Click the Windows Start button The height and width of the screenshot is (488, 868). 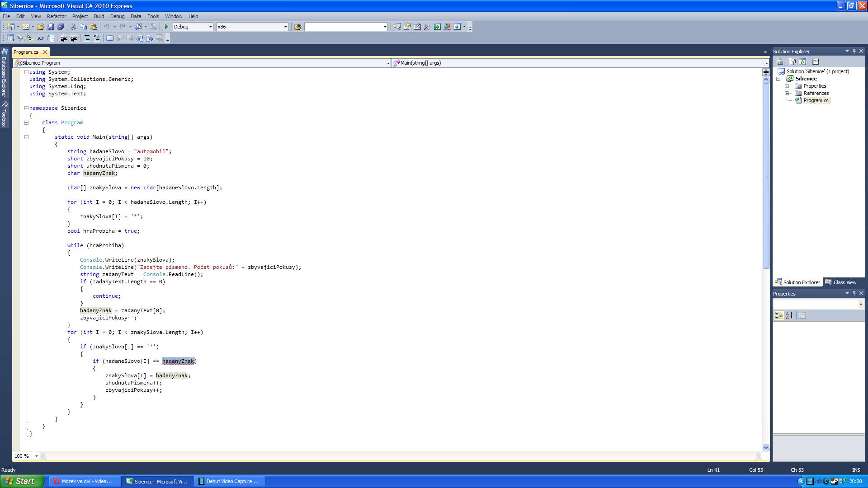click(22, 481)
